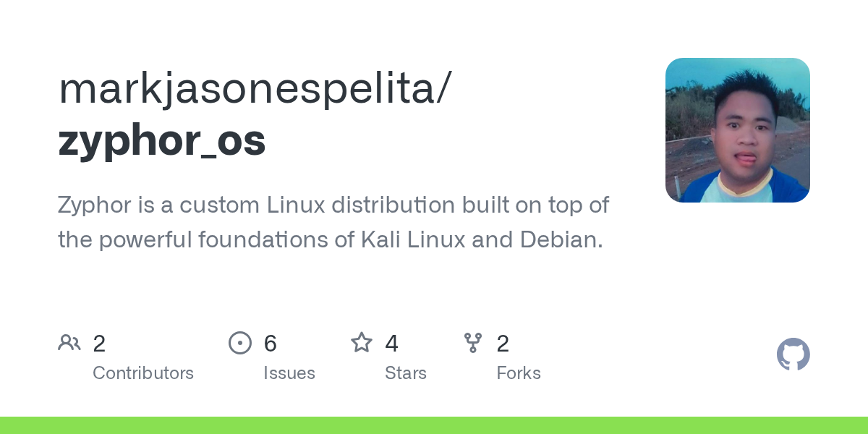The width and height of the screenshot is (868, 434).
Task: Open the markjasonespelita owner name
Action: [255, 88]
